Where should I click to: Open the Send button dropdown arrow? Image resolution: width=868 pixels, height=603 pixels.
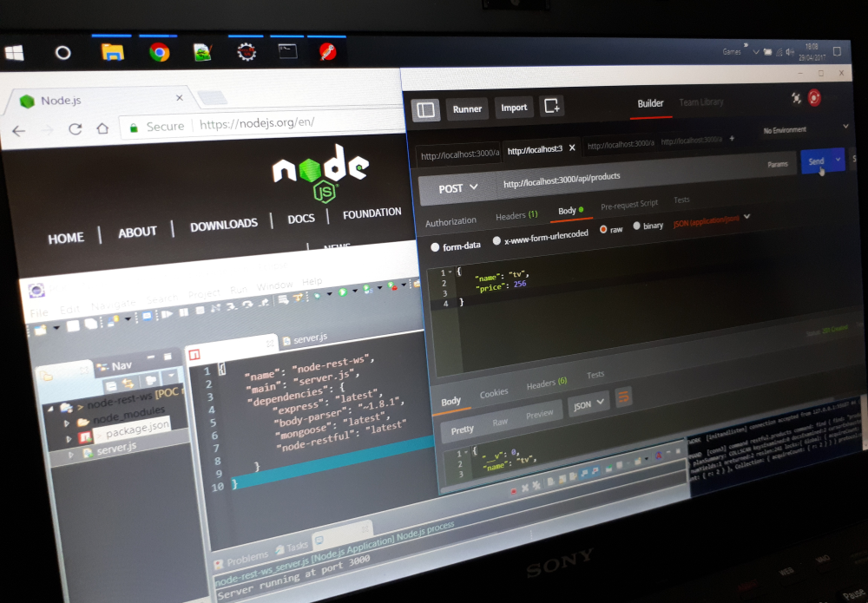(x=838, y=160)
